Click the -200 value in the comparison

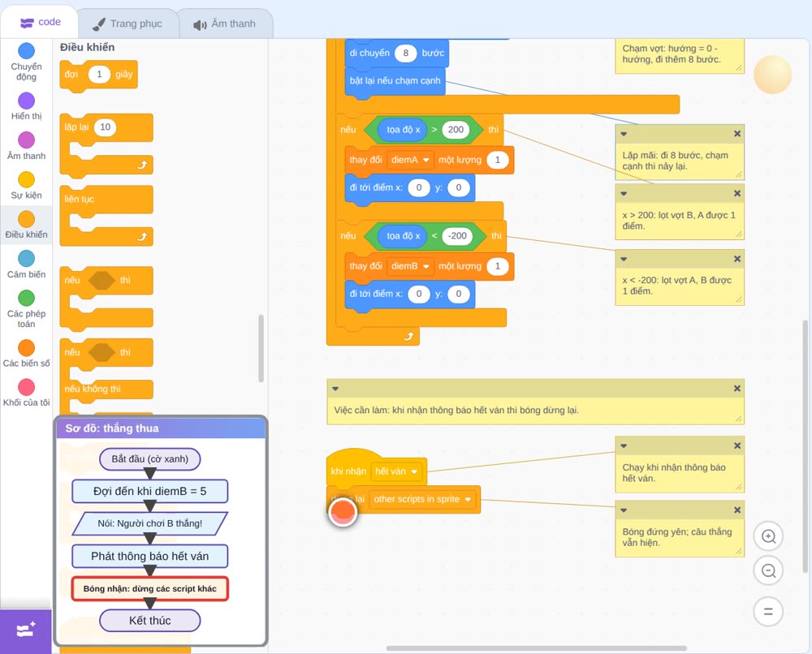coord(457,236)
